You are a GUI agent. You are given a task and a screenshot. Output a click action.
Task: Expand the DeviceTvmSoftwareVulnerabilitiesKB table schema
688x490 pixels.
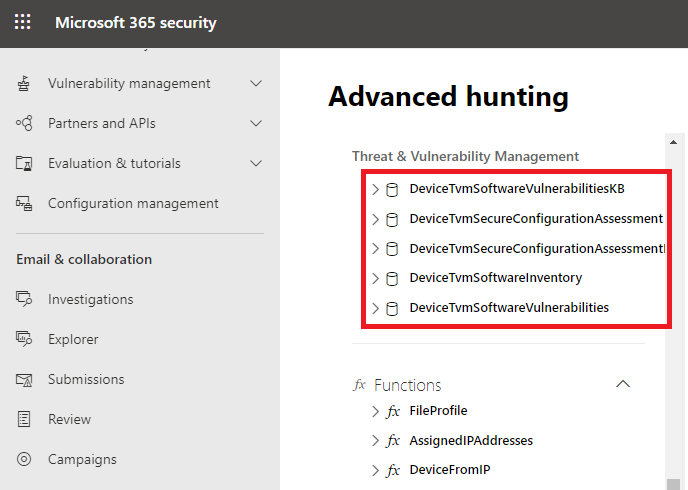pos(375,189)
